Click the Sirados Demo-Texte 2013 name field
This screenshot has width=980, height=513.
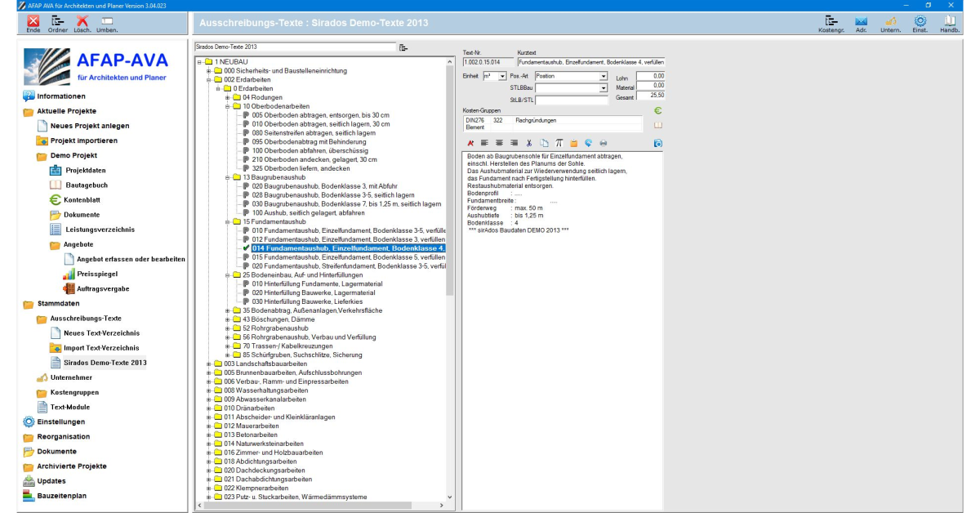pyautogui.click(x=295, y=47)
